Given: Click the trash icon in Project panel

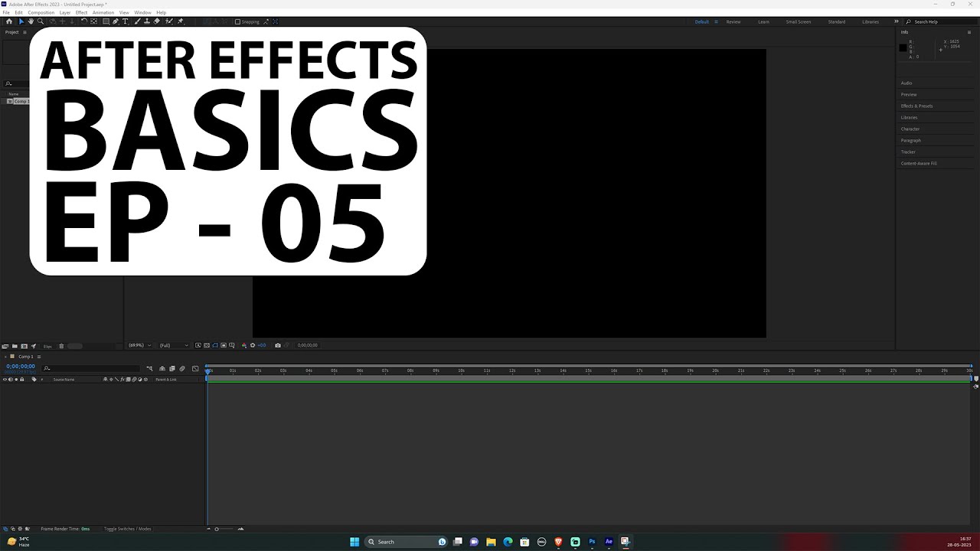Looking at the screenshot, I should [61, 346].
